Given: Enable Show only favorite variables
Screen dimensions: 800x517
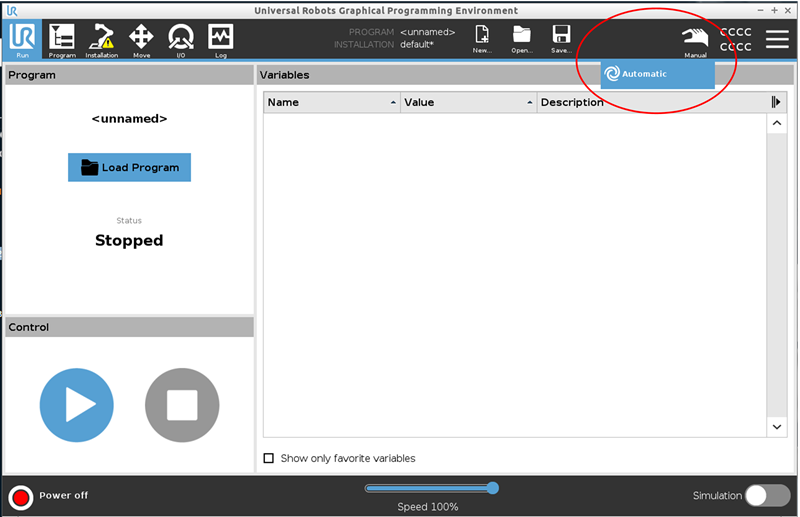Looking at the screenshot, I should [268, 458].
